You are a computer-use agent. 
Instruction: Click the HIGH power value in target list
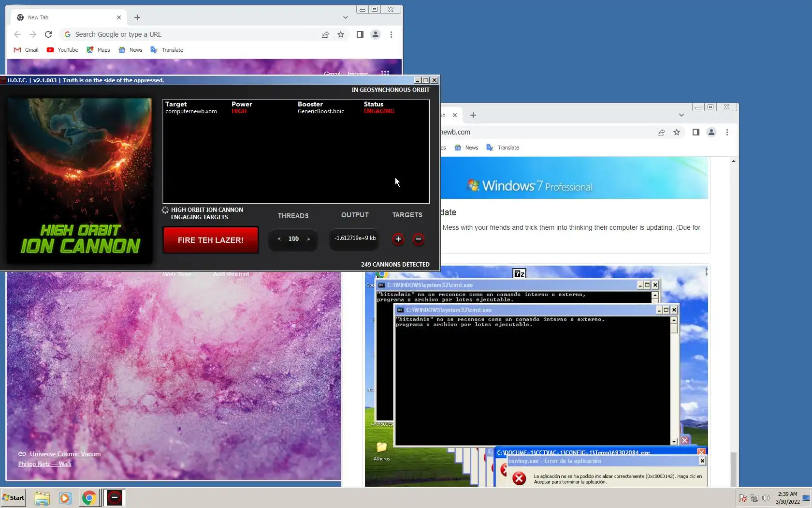point(239,111)
